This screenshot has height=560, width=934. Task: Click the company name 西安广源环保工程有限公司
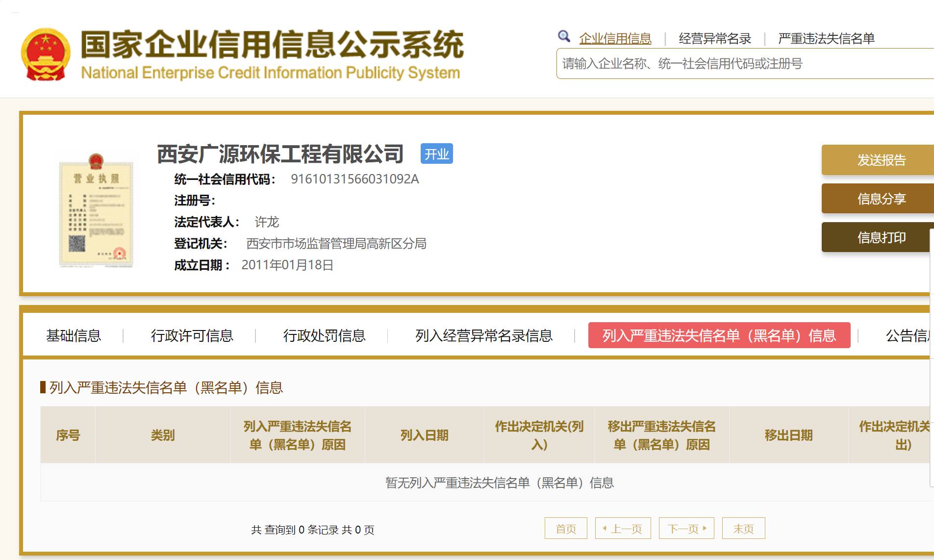tap(280, 154)
